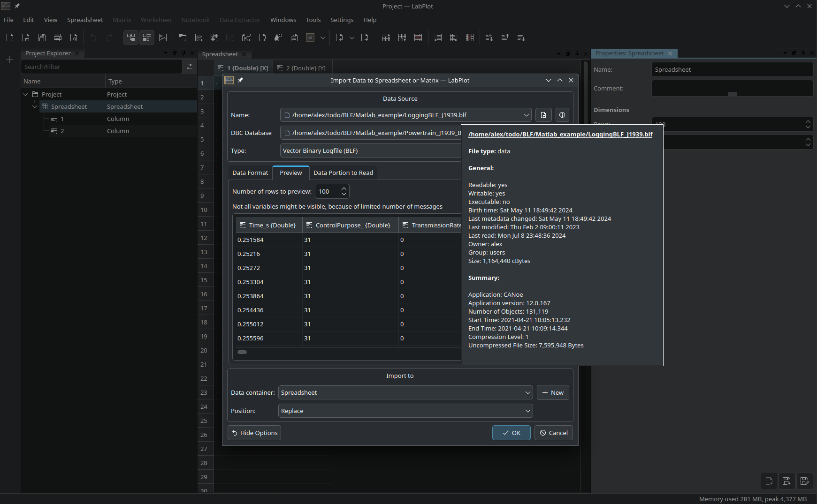Open Project Explorer filter options icon
This screenshot has width=817, height=504.
(x=190, y=67)
